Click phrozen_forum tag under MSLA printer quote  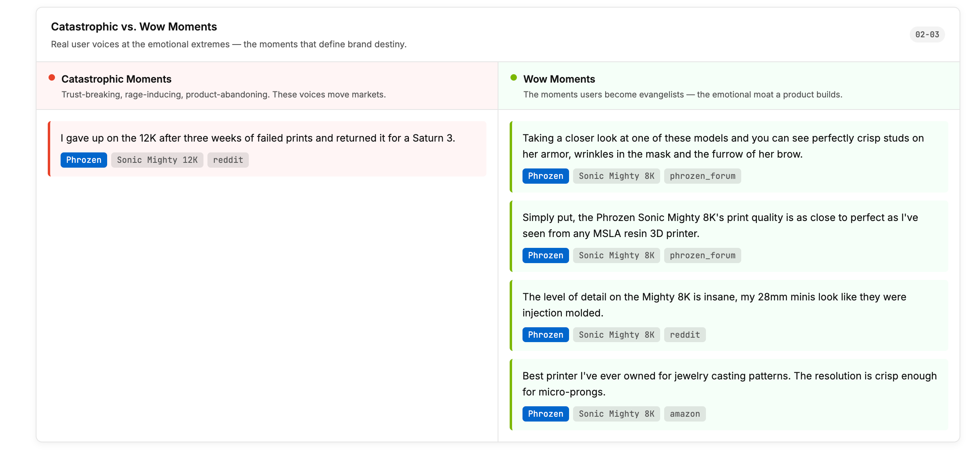pos(702,255)
